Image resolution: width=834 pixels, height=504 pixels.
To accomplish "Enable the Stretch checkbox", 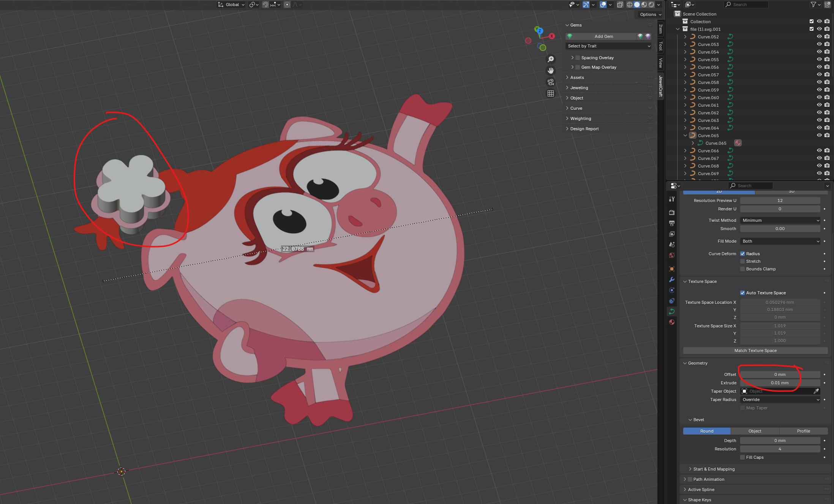I will pyautogui.click(x=742, y=261).
